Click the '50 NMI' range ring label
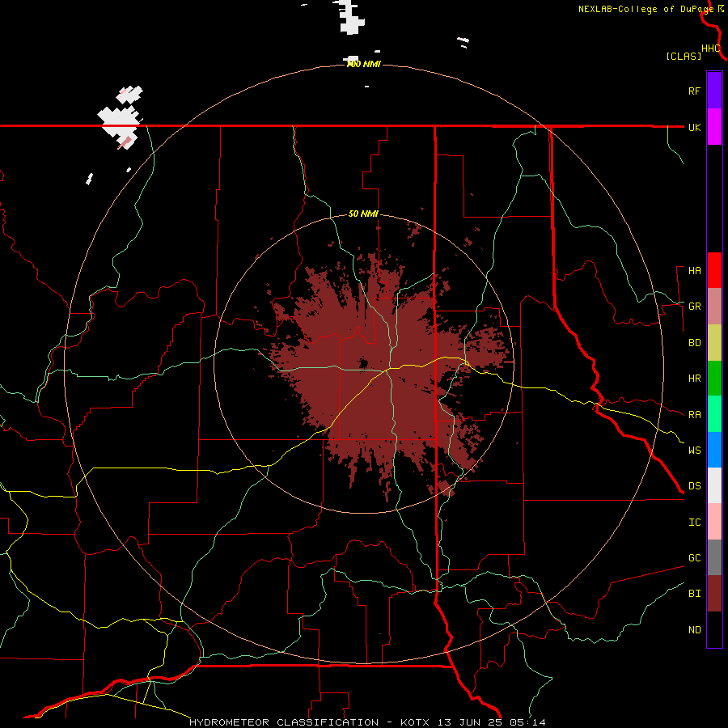The height and width of the screenshot is (728, 728). tap(363, 214)
